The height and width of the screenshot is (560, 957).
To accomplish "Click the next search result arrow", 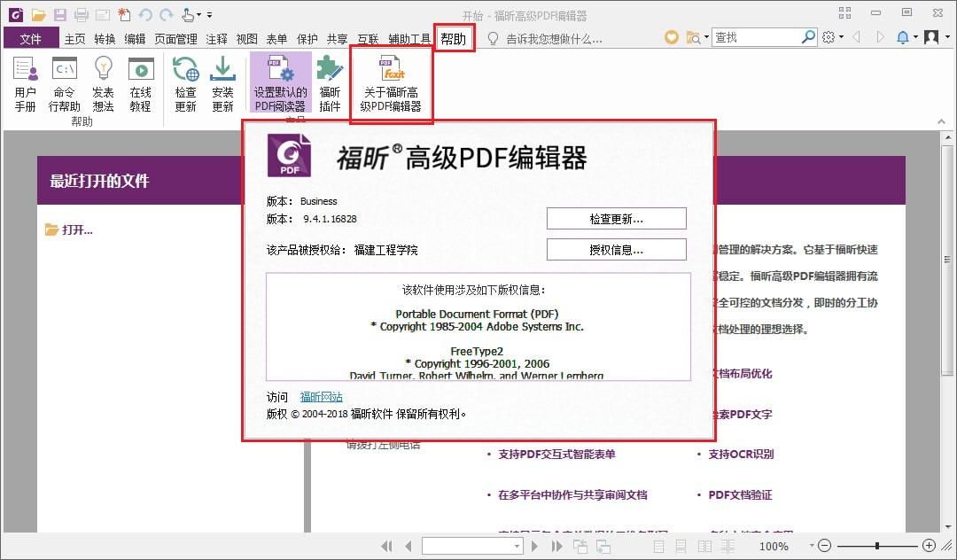I will [880, 37].
